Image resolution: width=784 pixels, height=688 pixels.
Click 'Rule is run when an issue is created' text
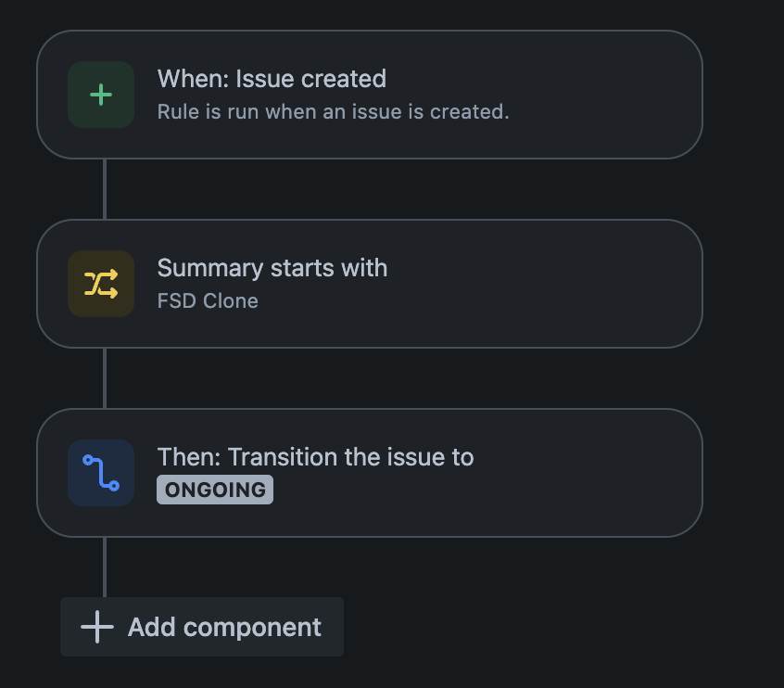click(x=333, y=111)
